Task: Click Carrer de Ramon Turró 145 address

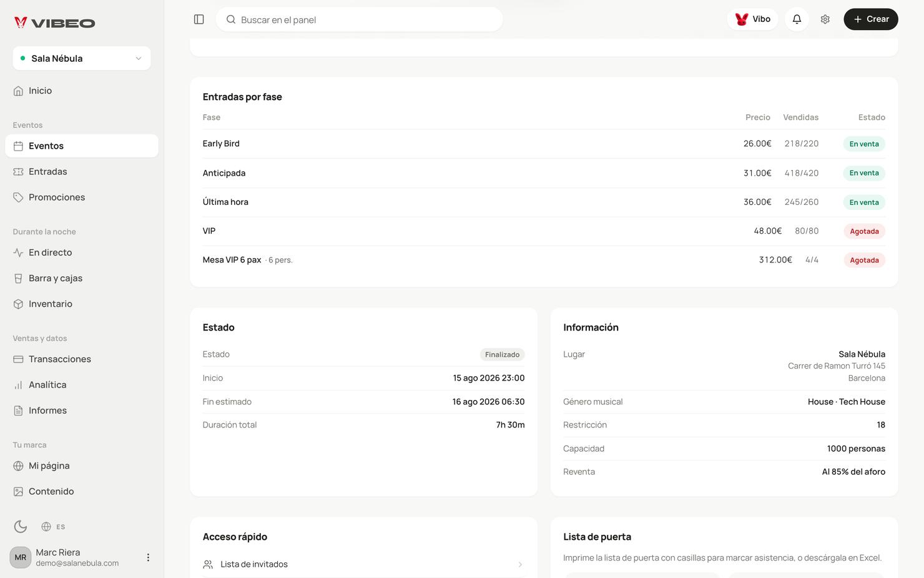Action: [x=837, y=366]
